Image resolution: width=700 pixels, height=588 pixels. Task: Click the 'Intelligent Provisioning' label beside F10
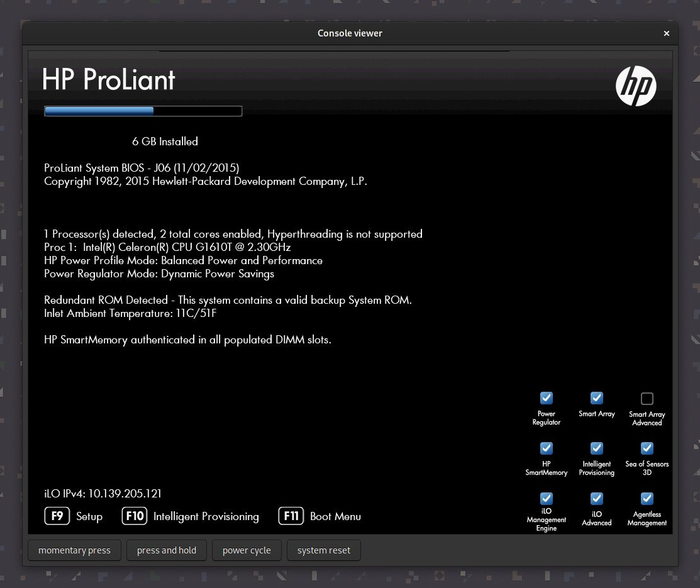point(206,516)
